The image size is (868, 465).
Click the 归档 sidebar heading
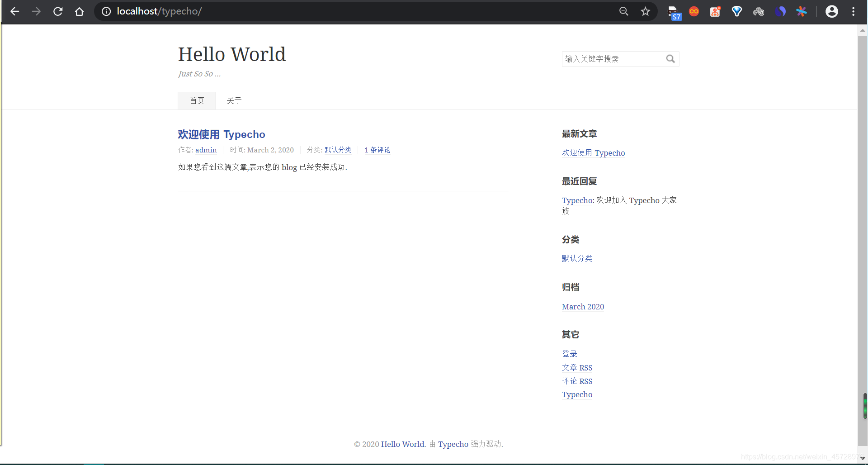coord(571,287)
